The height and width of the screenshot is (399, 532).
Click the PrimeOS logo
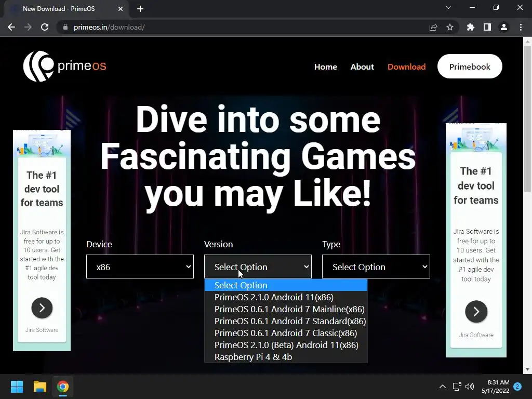pyautogui.click(x=65, y=66)
